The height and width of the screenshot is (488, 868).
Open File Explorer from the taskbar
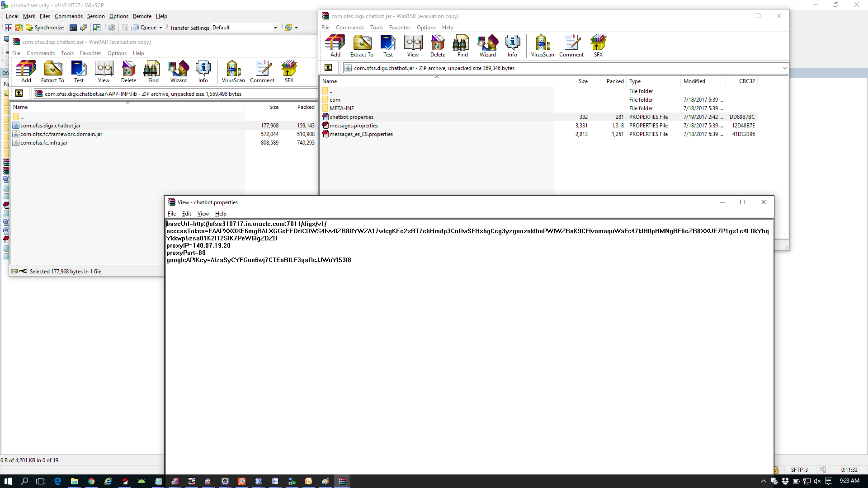(75, 481)
